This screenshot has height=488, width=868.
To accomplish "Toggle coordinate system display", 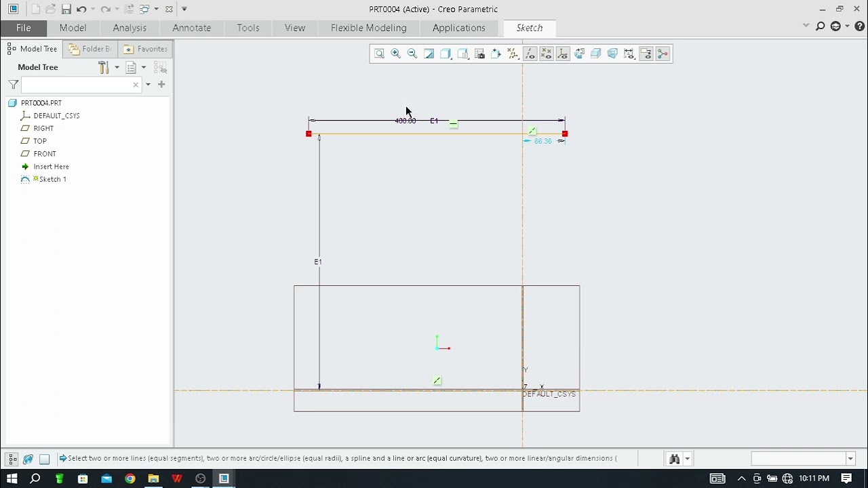I will click(563, 54).
